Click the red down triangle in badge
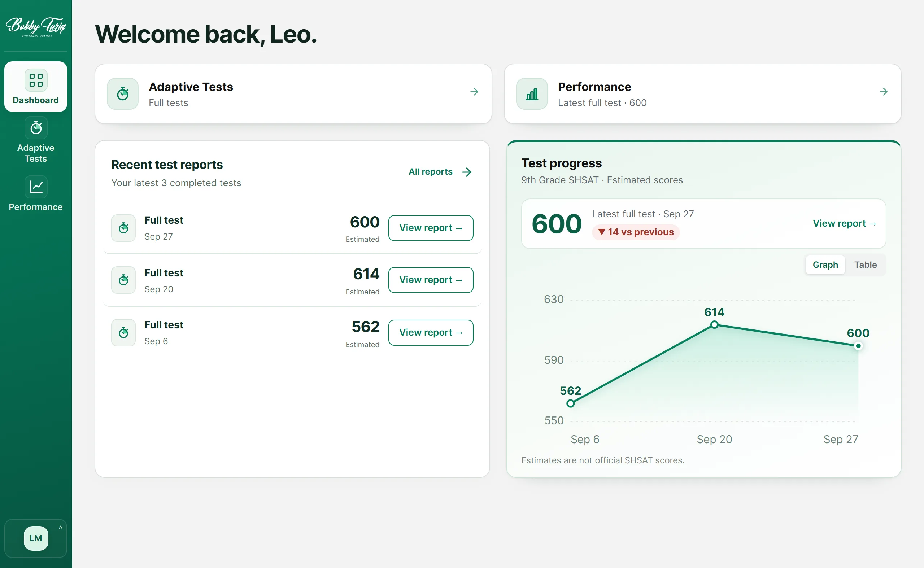The height and width of the screenshot is (568, 924). point(602,232)
